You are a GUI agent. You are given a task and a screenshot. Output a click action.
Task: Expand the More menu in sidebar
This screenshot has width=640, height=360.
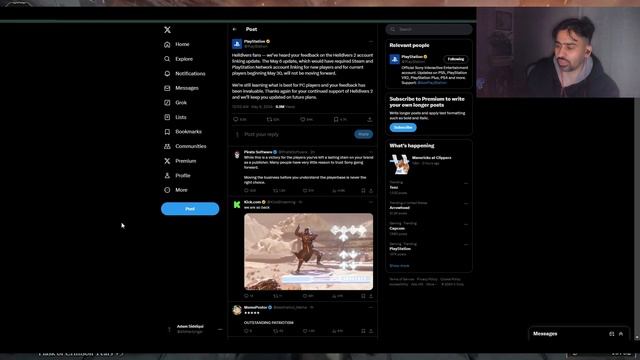point(176,190)
